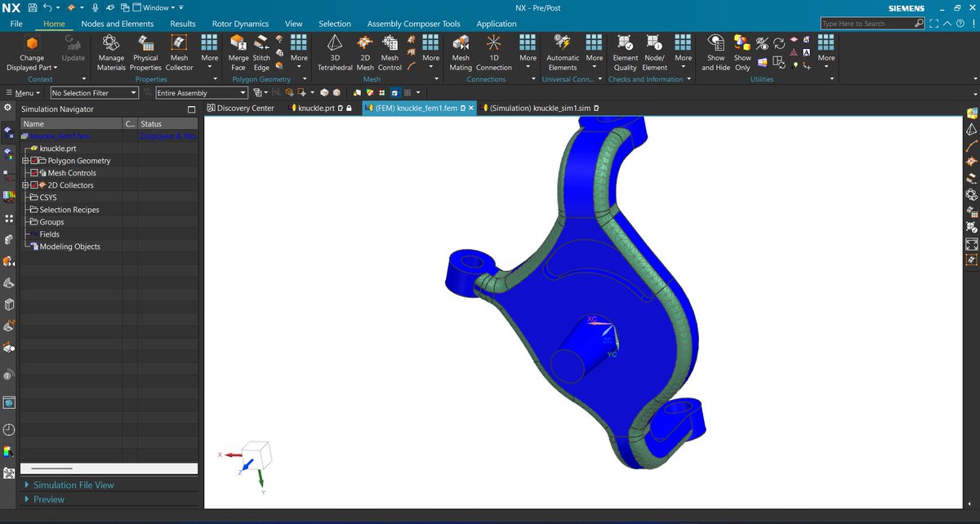
Task: Close the knuckle_fem1.fem tab
Action: pos(471,108)
